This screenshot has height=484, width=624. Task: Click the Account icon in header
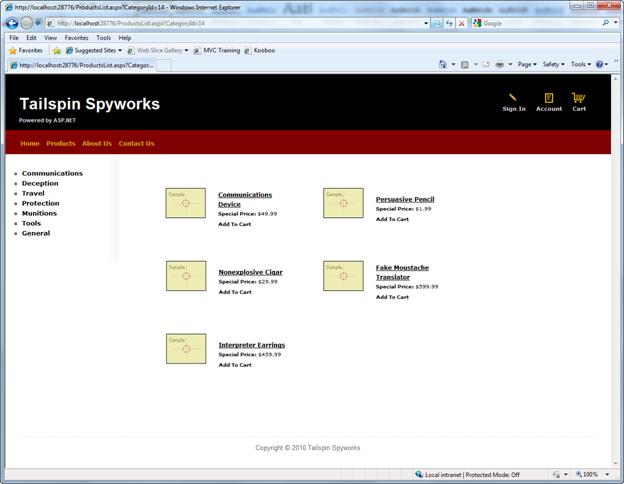(549, 98)
